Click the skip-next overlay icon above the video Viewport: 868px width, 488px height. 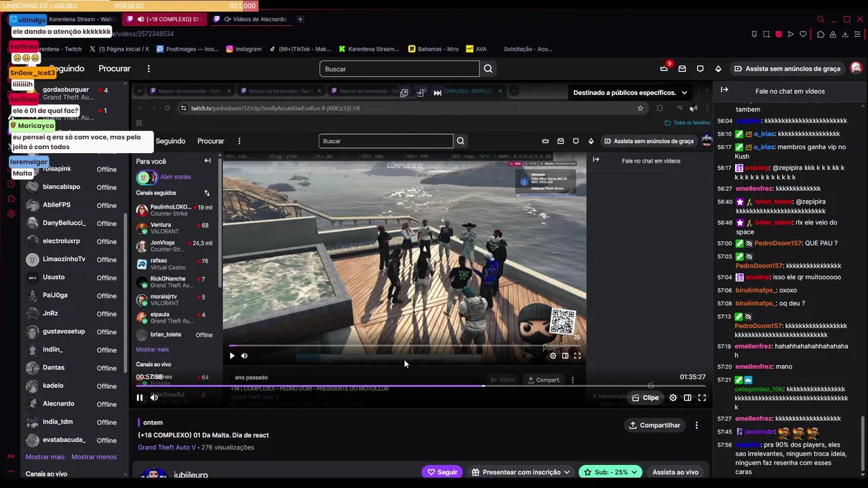pyautogui.click(x=437, y=93)
